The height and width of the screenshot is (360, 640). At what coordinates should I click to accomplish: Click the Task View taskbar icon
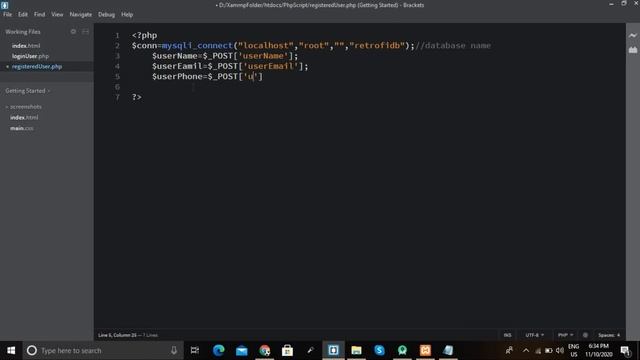tap(195, 350)
